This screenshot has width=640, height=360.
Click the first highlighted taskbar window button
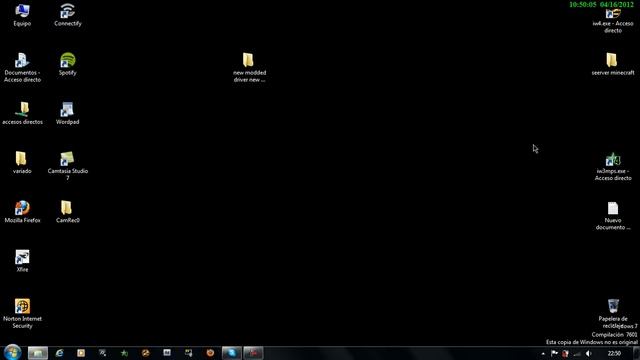(x=38, y=353)
